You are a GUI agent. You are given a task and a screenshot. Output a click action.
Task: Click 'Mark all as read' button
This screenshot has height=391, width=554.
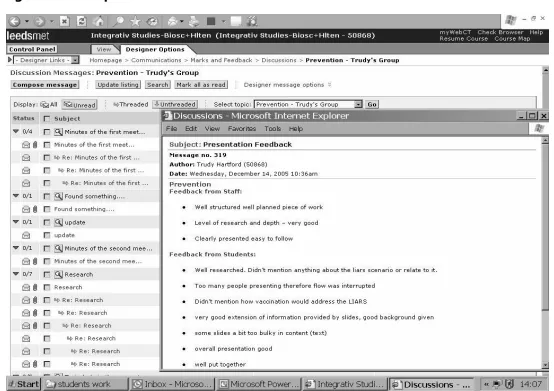pyautogui.click(x=201, y=85)
